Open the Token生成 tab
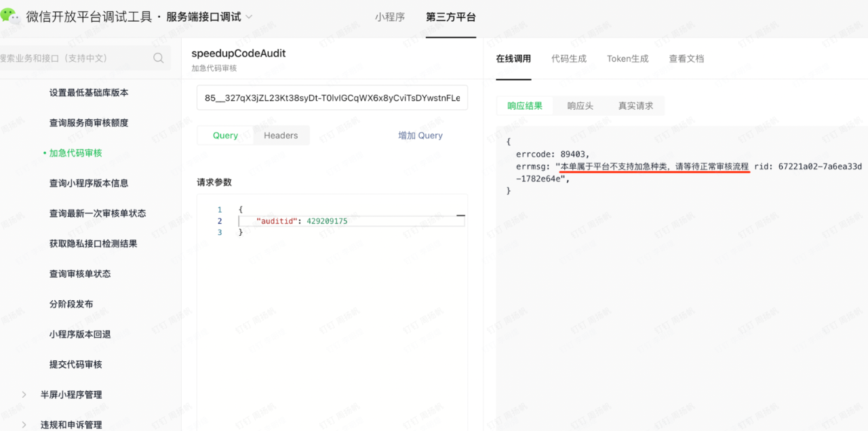868x431 pixels. [628, 59]
